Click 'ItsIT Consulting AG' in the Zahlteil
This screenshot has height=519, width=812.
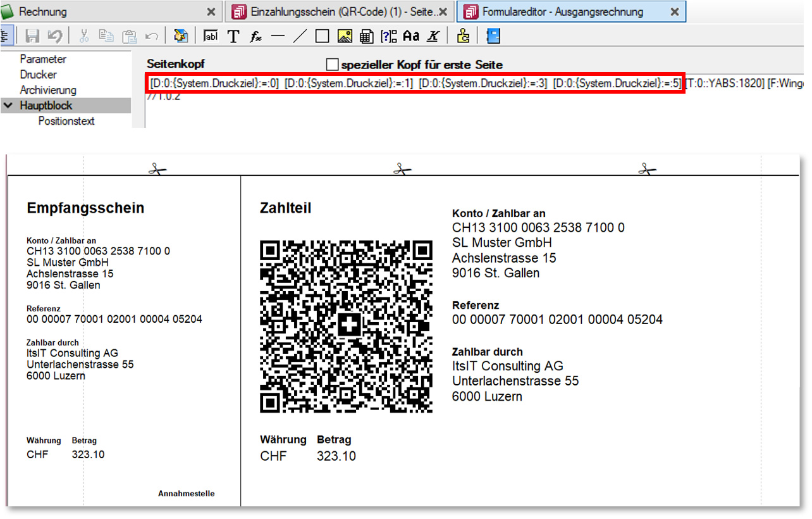click(508, 366)
